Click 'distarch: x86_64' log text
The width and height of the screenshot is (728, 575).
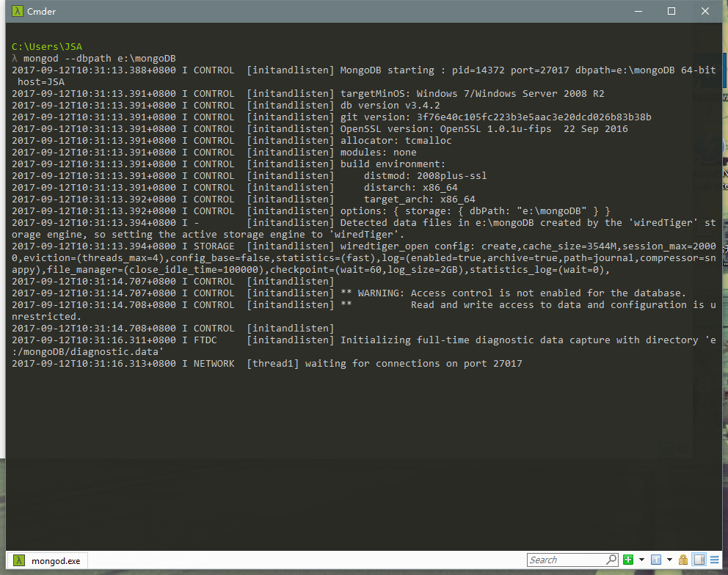(x=410, y=188)
